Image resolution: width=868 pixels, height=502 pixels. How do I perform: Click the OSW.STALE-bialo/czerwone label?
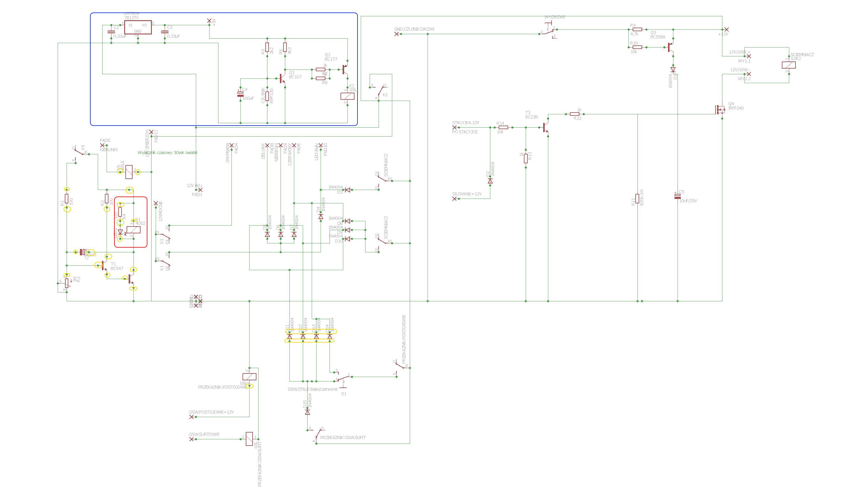[x=313, y=389]
